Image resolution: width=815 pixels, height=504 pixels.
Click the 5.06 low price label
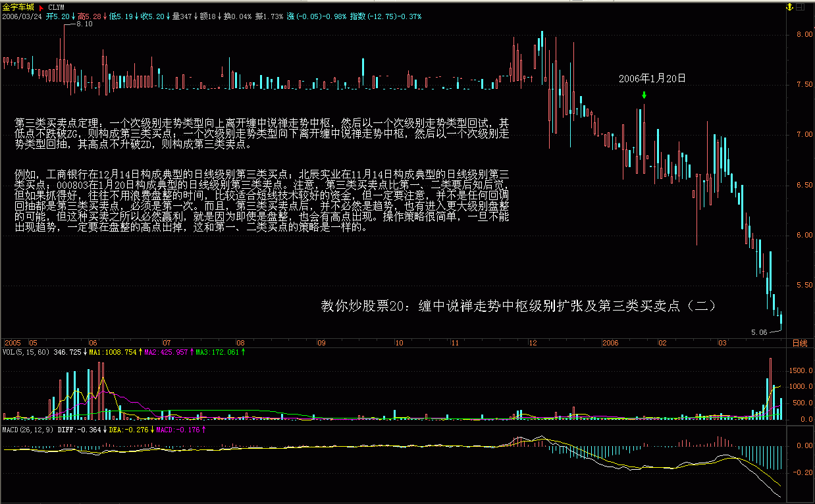(759, 332)
